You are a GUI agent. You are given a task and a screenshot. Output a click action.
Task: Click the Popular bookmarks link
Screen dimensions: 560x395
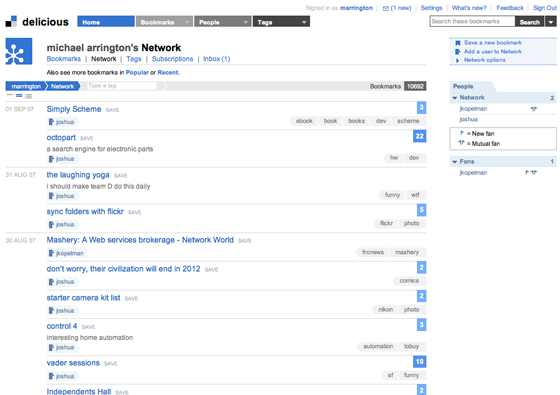[137, 72]
